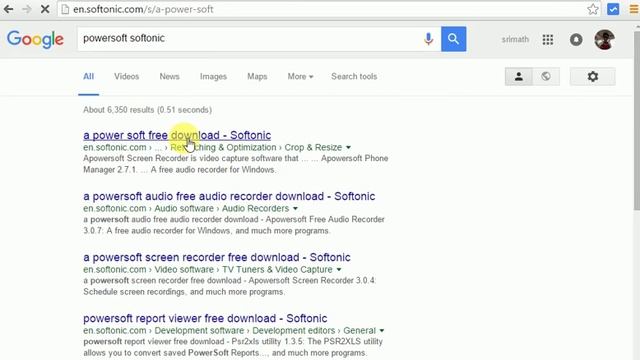Click the page icon in address bar
Screen dimensions: 640x360
tap(65, 9)
